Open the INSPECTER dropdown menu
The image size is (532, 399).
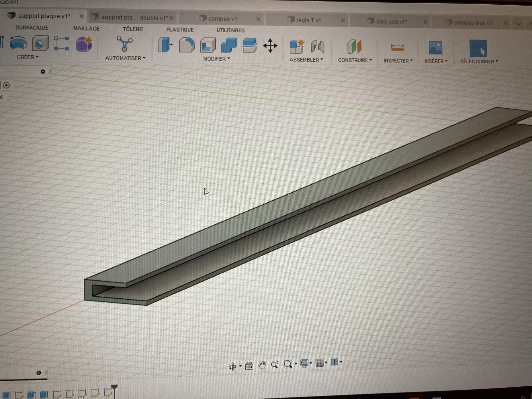coord(398,61)
